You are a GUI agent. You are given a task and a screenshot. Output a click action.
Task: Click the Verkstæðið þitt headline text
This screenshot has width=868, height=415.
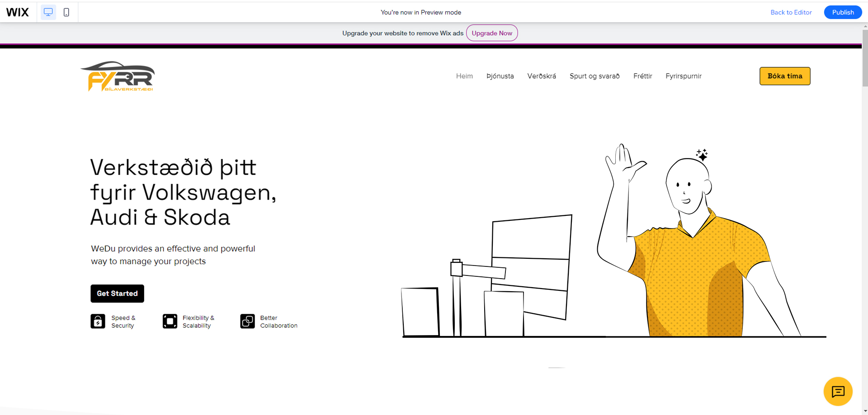183,192
